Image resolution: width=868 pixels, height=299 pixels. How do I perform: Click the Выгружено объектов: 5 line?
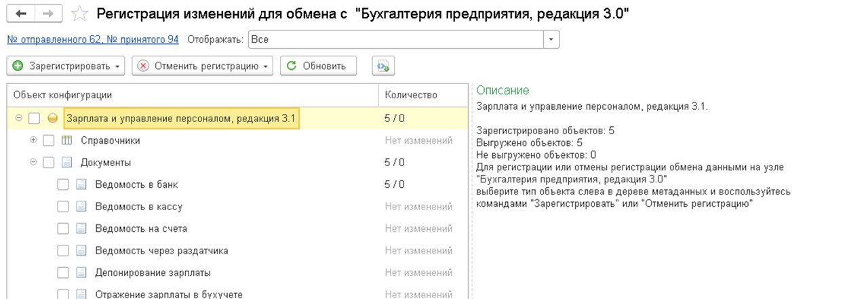(x=530, y=142)
